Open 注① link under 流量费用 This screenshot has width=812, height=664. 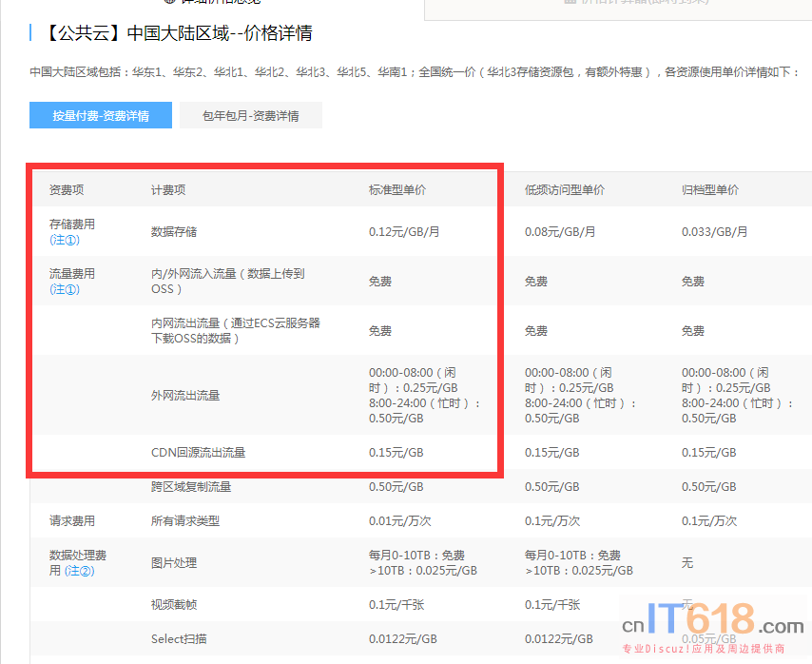pyautogui.click(x=65, y=289)
